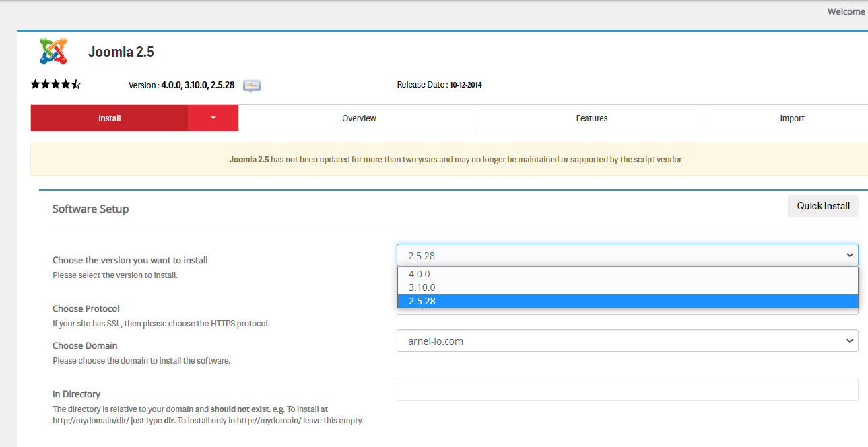Click the Software Setup section heading
Viewport: 868px width, 447px height.
[90, 209]
